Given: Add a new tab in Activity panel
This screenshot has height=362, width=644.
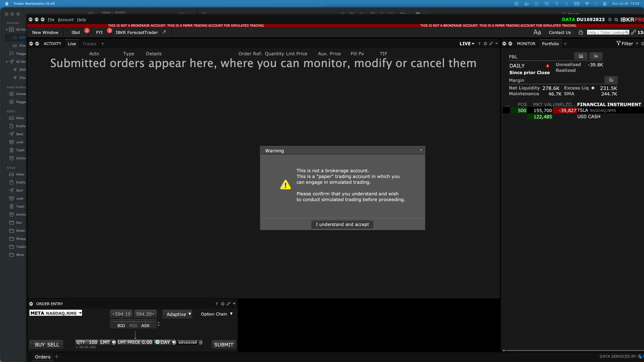Looking at the screenshot, I should (103, 44).
